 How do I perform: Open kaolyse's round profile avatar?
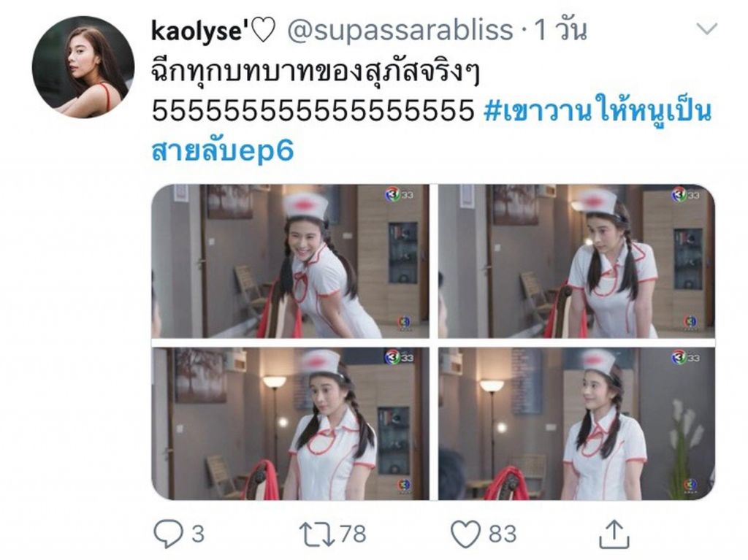click(x=83, y=66)
